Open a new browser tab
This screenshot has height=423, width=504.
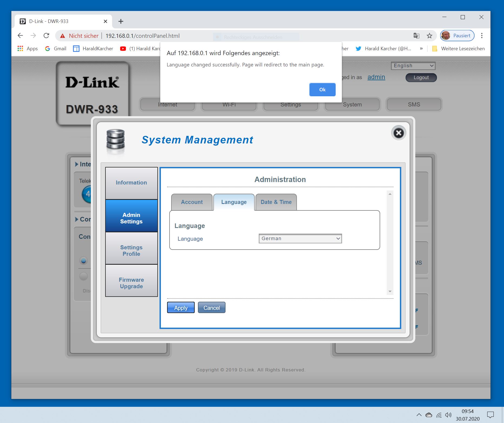(121, 21)
